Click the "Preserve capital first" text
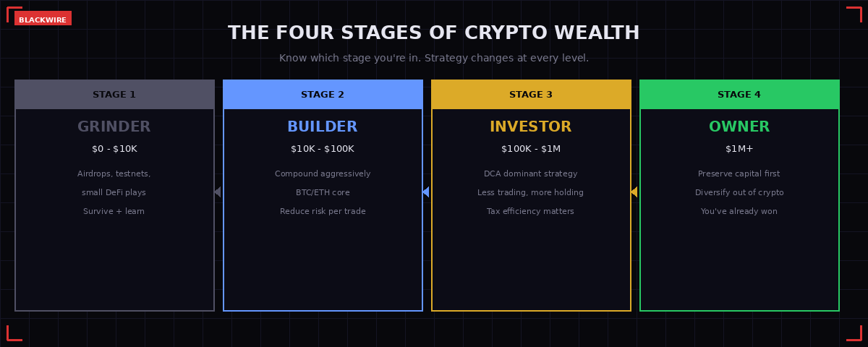The image size is (868, 347). [x=739, y=173]
